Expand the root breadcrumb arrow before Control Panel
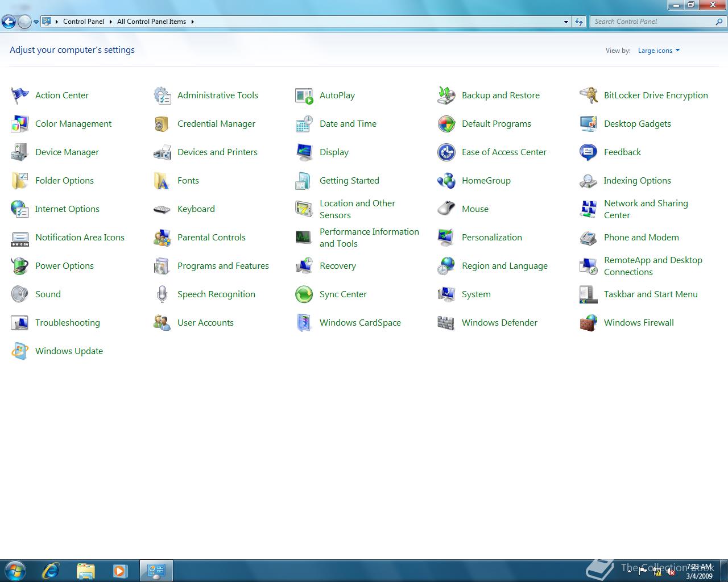 57,22
